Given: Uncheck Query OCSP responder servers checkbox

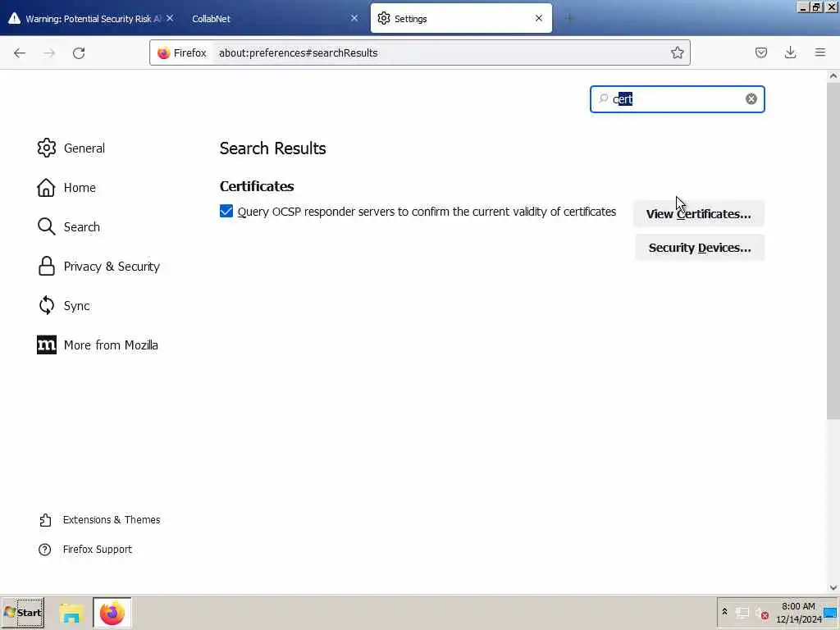Looking at the screenshot, I should coord(226,212).
